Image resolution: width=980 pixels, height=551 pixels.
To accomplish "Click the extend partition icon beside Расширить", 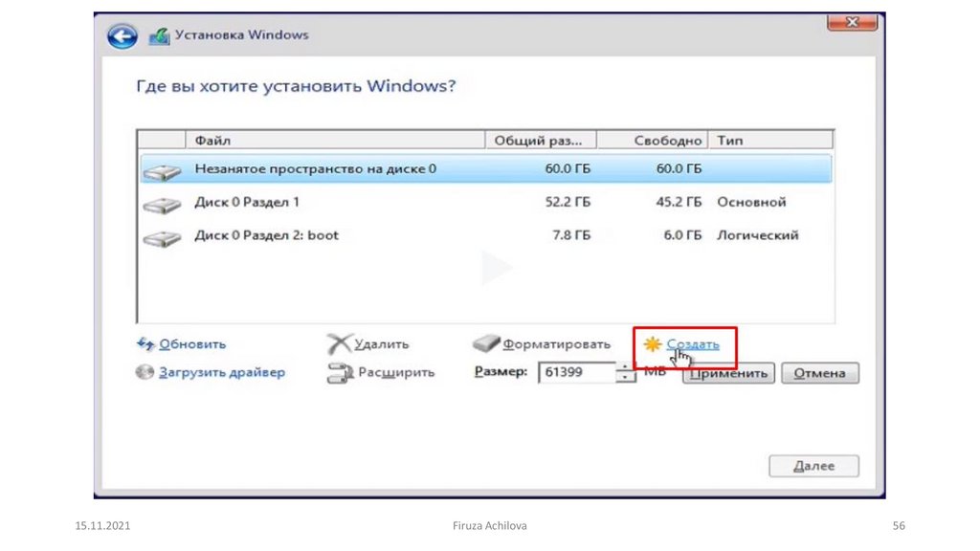I will pos(341,373).
